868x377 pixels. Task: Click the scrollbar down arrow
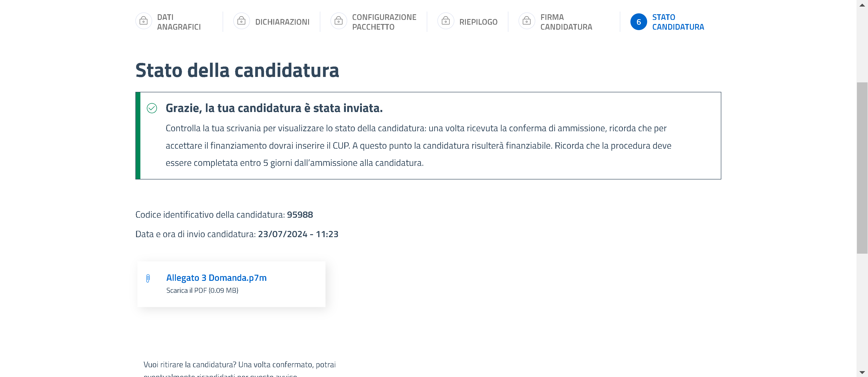[x=862, y=372]
